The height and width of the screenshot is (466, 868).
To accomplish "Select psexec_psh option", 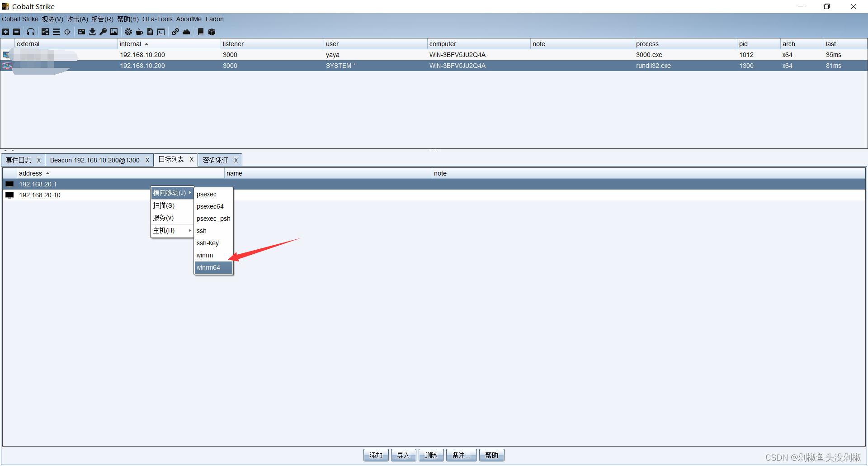I will click(x=213, y=219).
